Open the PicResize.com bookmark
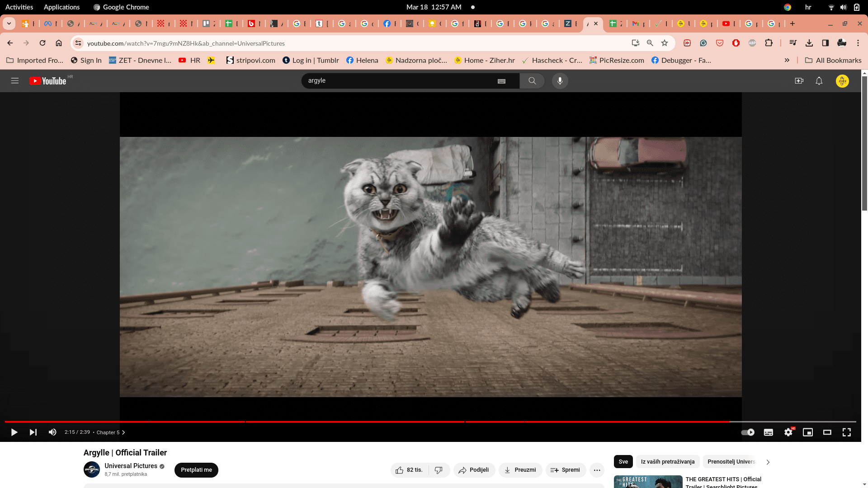The width and height of the screenshot is (868, 488). (617, 60)
